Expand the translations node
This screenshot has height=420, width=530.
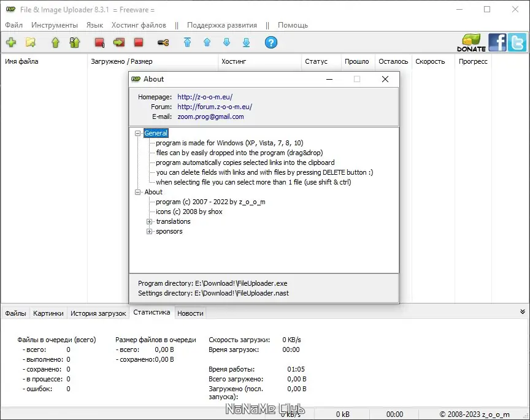pos(149,222)
